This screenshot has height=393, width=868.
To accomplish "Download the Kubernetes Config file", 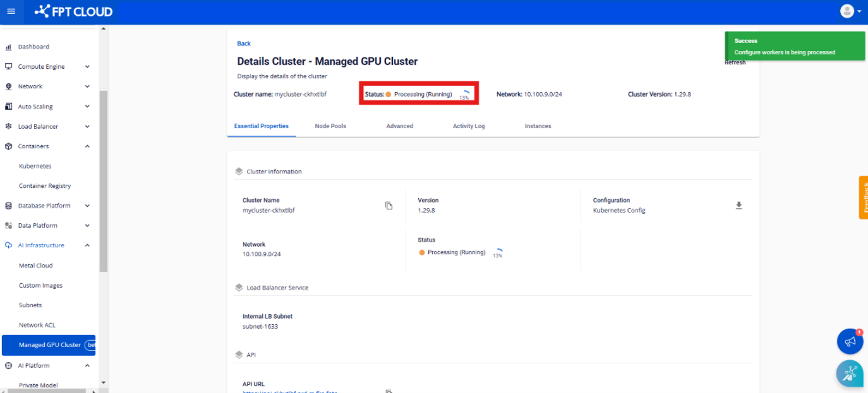I will coord(739,206).
